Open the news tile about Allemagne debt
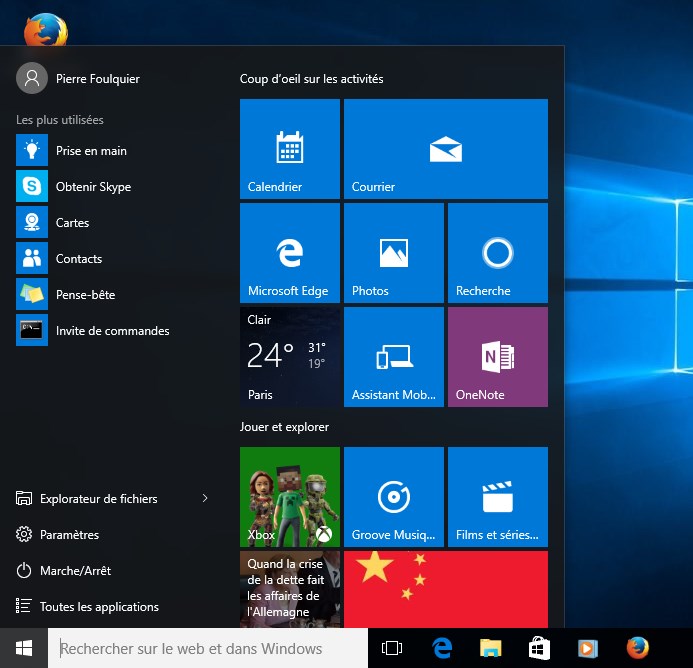 click(290, 589)
